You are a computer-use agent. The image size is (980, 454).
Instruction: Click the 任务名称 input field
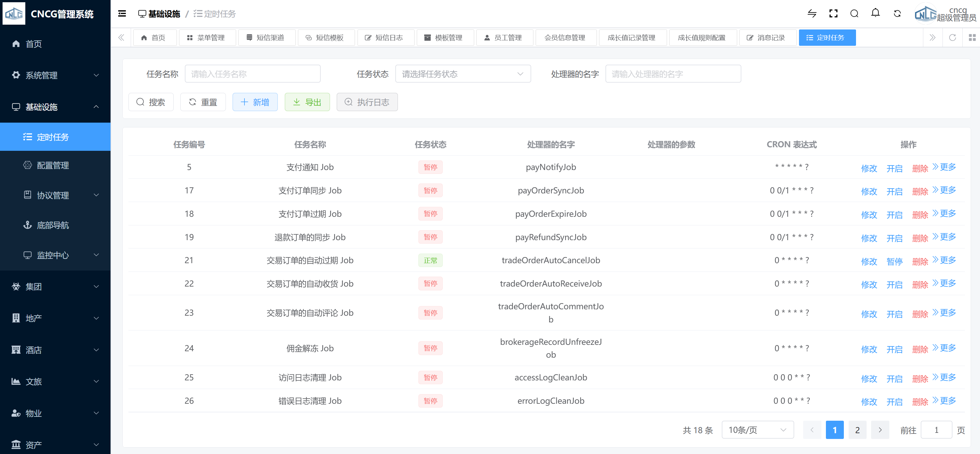click(252, 74)
